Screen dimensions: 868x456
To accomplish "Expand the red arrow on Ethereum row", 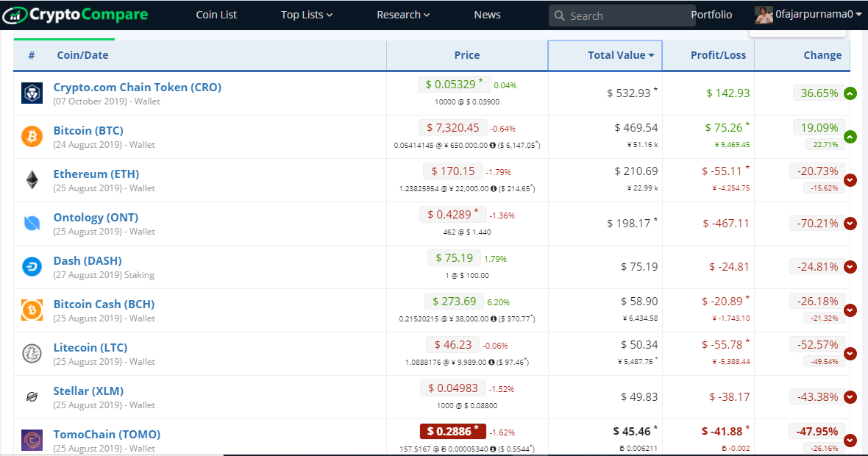I will coord(850,180).
